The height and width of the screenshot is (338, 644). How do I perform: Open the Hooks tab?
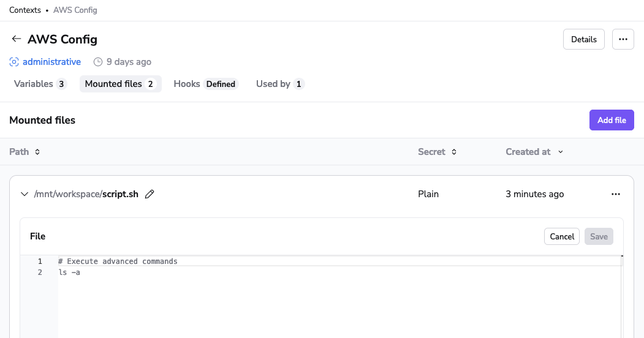coord(205,84)
